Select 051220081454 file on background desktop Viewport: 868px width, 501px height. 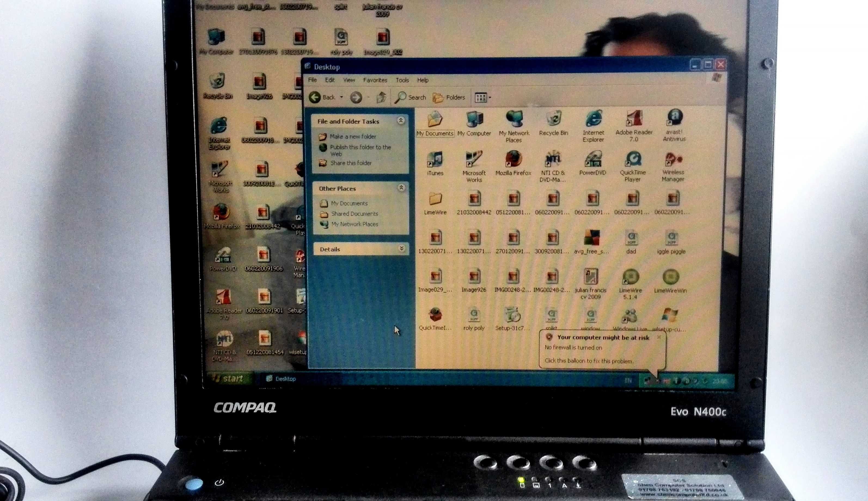coord(265,342)
